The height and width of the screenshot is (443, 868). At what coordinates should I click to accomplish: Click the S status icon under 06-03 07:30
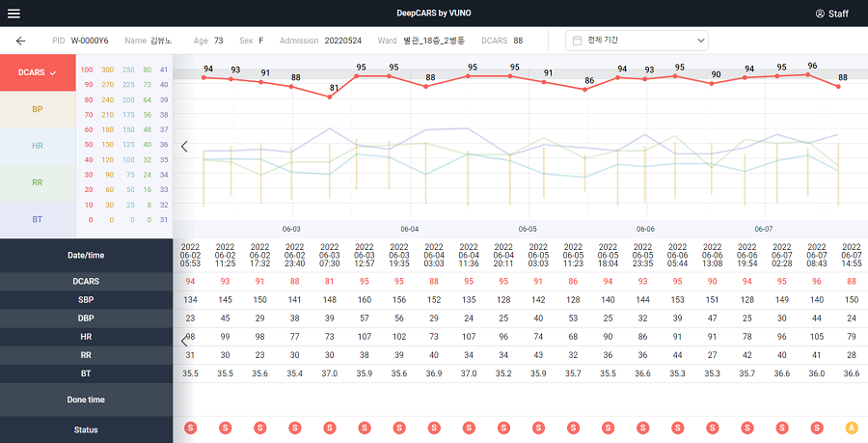coord(329,428)
